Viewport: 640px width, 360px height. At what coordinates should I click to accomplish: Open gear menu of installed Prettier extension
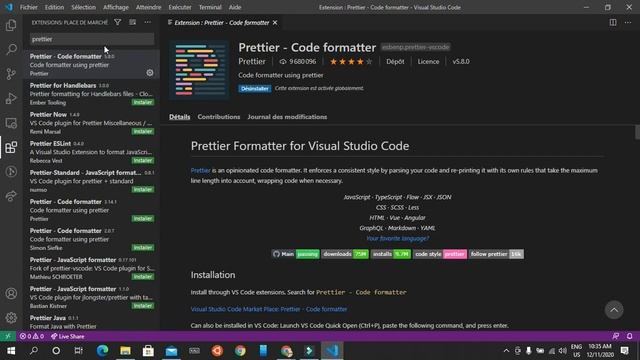150,73
